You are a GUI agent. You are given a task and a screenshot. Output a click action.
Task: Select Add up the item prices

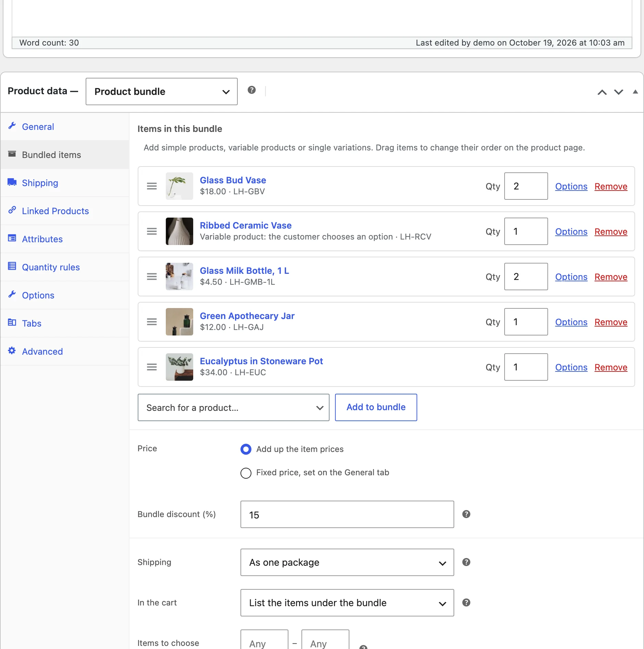point(246,449)
